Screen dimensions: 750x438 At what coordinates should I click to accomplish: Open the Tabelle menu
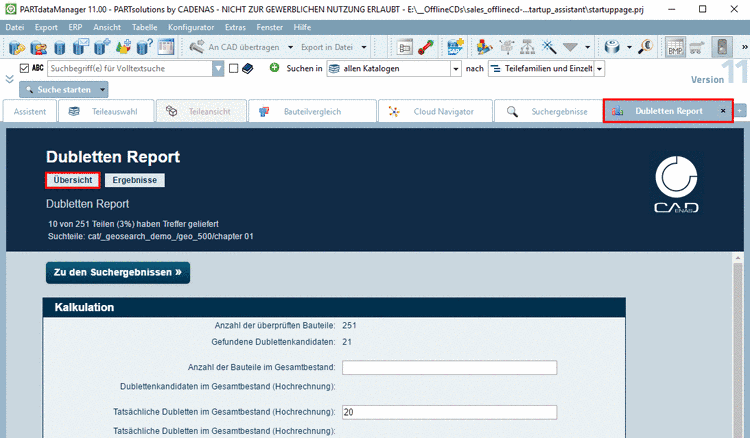(x=144, y=27)
